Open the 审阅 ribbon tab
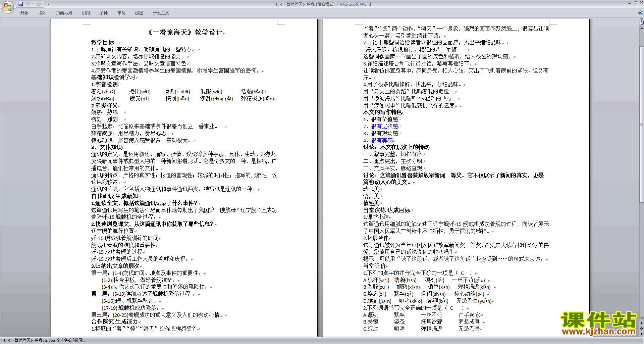The height and width of the screenshot is (344, 644). 121,13
